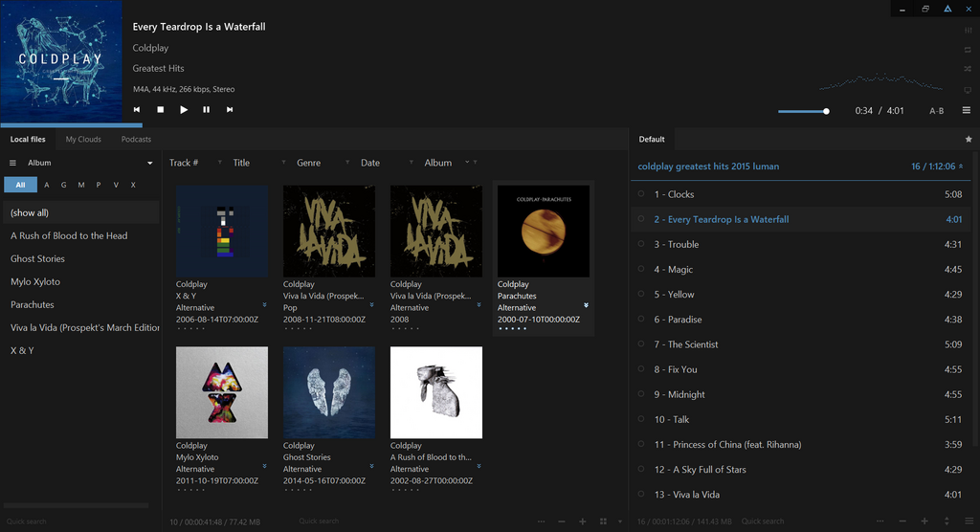Select Mylo Xyloto in the album list

tap(81, 282)
